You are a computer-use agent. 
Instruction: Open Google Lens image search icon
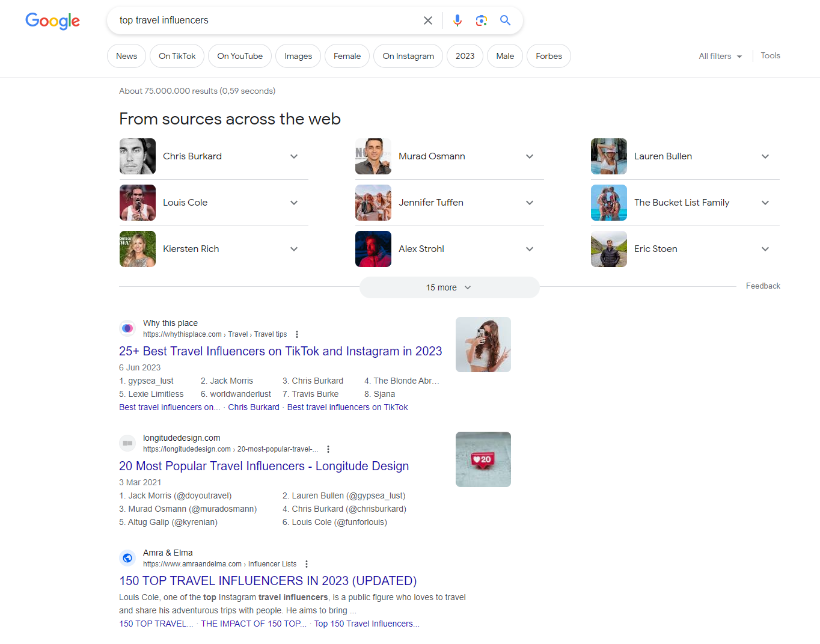point(482,20)
